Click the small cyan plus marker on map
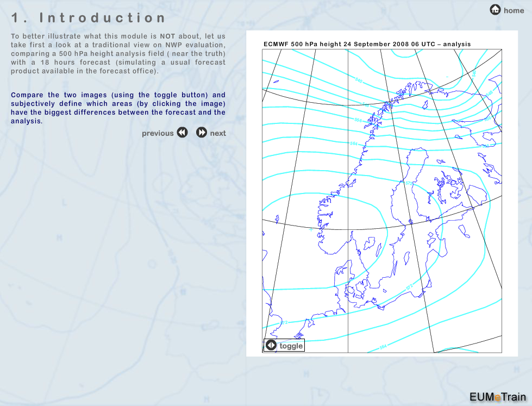This screenshot has height=406, width=532. (311, 230)
